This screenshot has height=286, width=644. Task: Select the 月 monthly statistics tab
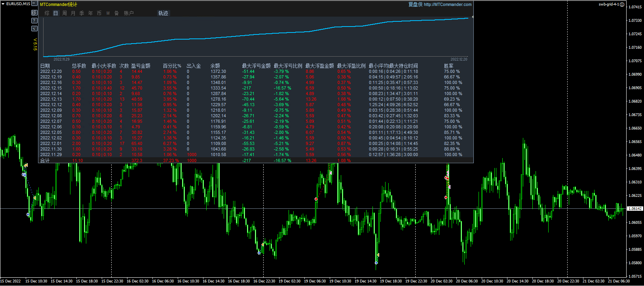pyautogui.click(x=73, y=13)
